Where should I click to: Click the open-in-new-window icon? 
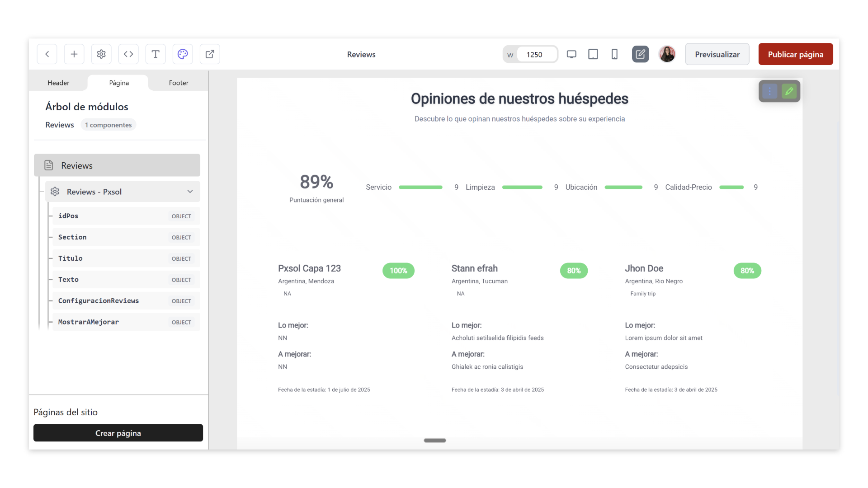(210, 54)
